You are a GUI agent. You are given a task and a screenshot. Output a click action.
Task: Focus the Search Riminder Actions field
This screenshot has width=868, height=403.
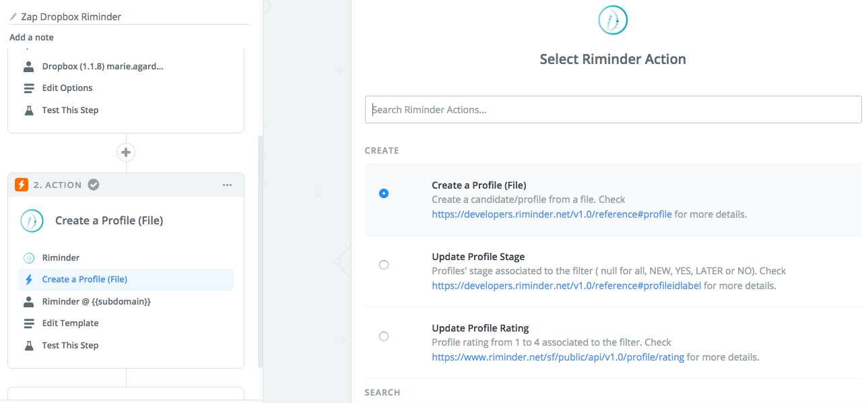[613, 110]
